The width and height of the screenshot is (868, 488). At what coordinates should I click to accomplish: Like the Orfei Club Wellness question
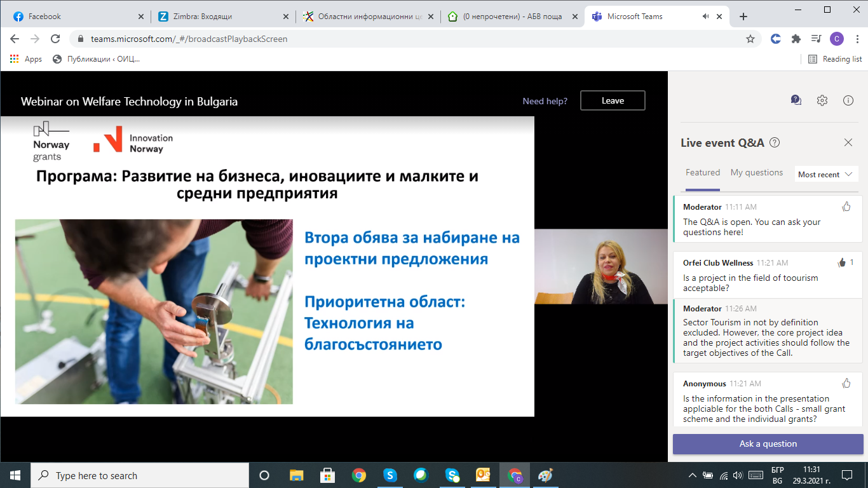(843, 262)
